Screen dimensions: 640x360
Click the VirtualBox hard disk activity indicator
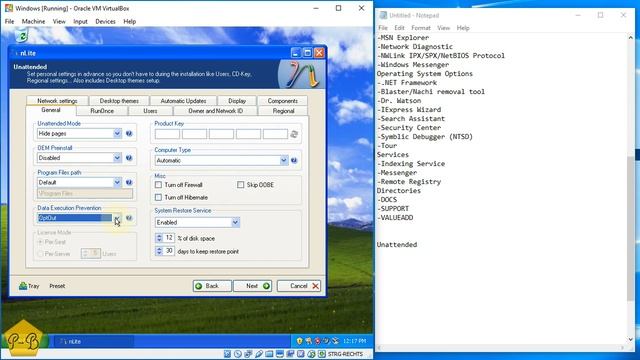coord(227,354)
